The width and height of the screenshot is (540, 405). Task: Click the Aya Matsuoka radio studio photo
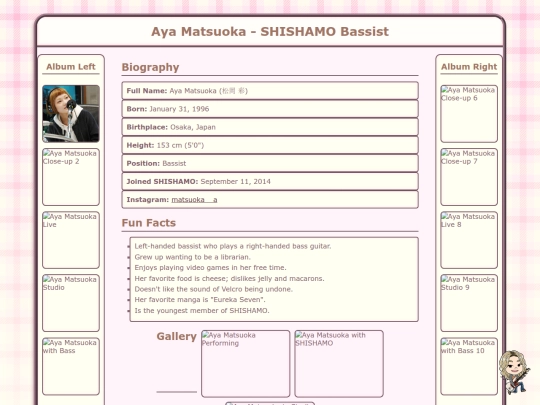click(x=71, y=114)
